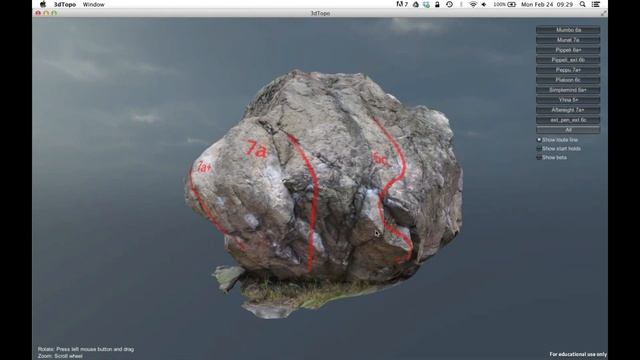
Task: Select the ext_pen_ext 6c route
Action: point(568,120)
